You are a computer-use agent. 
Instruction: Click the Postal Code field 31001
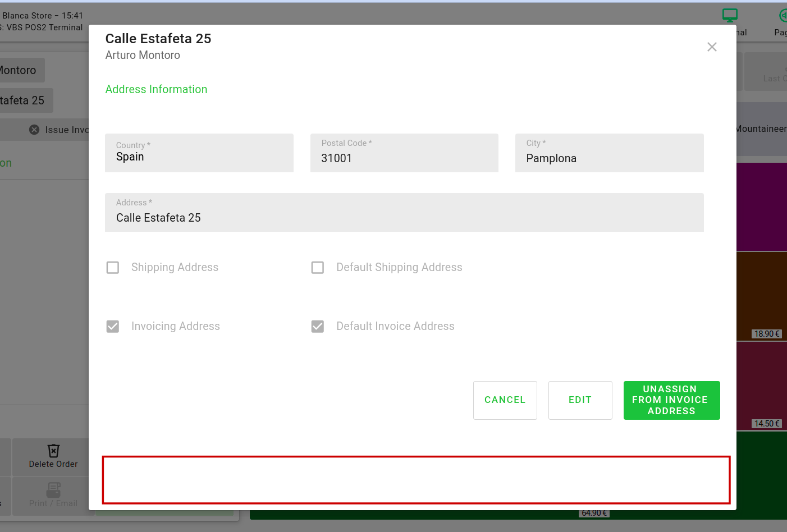coord(404,153)
